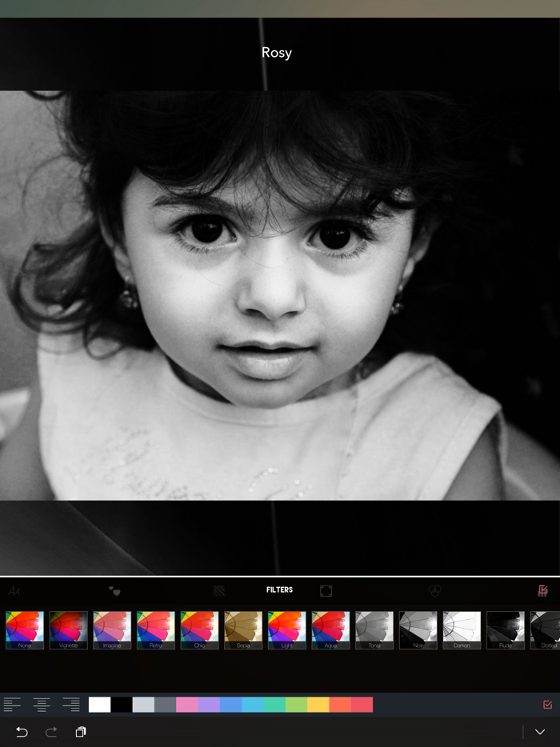Redo the last undone edit
Screen dimensions: 560x747
pyautogui.click(x=51, y=732)
